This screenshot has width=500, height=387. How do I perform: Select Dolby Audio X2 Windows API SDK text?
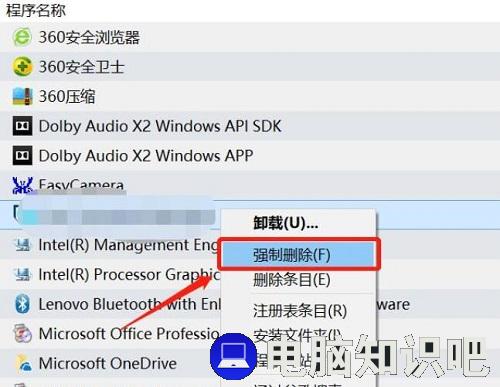pyautogui.click(x=160, y=126)
